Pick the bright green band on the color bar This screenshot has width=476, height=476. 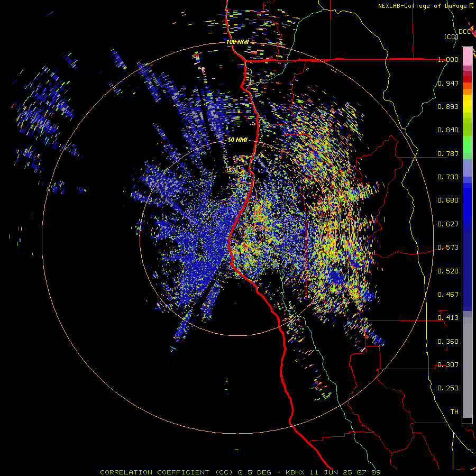[x=467, y=144]
